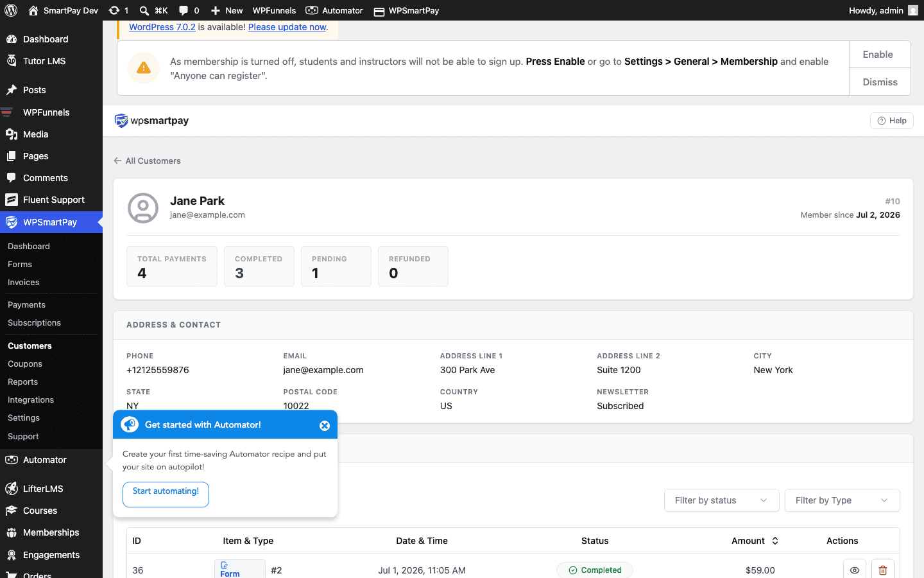Click the New content admin bar item
Image resolution: width=924 pixels, height=578 pixels.
coord(227,10)
